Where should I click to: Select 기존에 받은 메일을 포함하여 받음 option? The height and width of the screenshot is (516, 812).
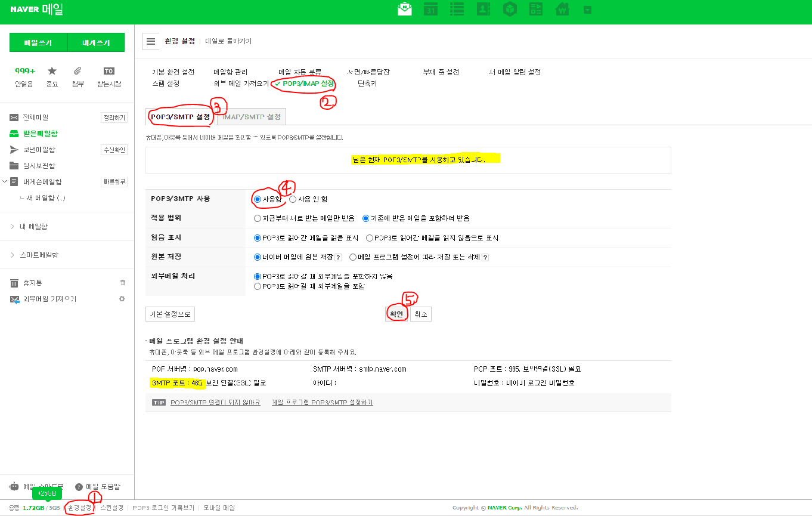(366, 218)
